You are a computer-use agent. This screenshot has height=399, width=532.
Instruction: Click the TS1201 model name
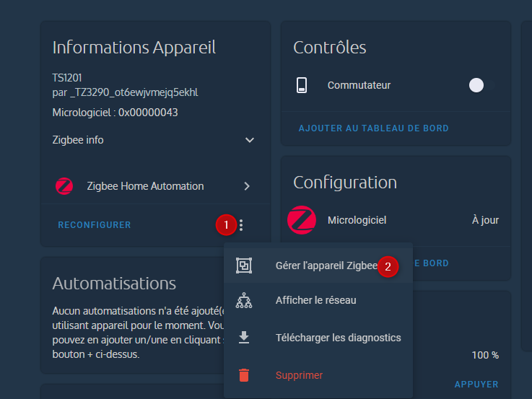[x=67, y=78]
